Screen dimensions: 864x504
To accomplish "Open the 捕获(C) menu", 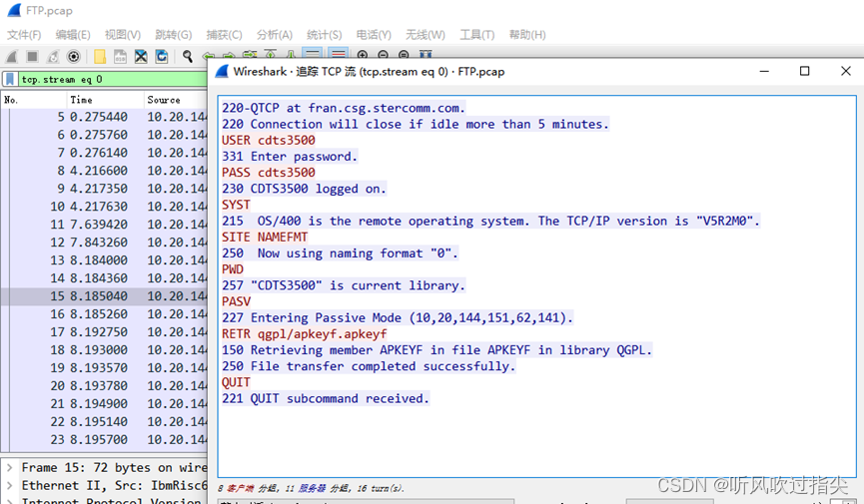I will click(x=224, y=35).
